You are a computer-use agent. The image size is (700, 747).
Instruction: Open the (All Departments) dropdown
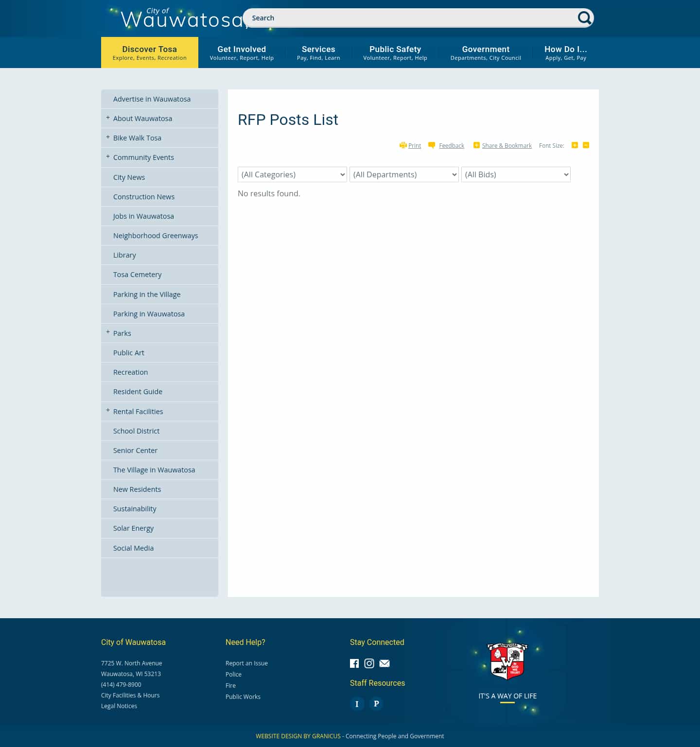[404, 174]
